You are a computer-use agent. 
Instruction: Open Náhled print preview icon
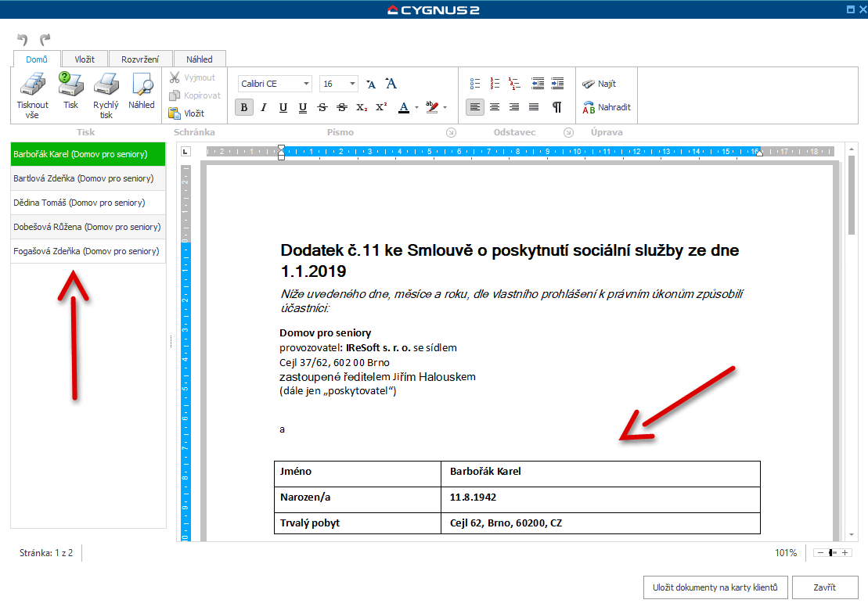point(142,85)
